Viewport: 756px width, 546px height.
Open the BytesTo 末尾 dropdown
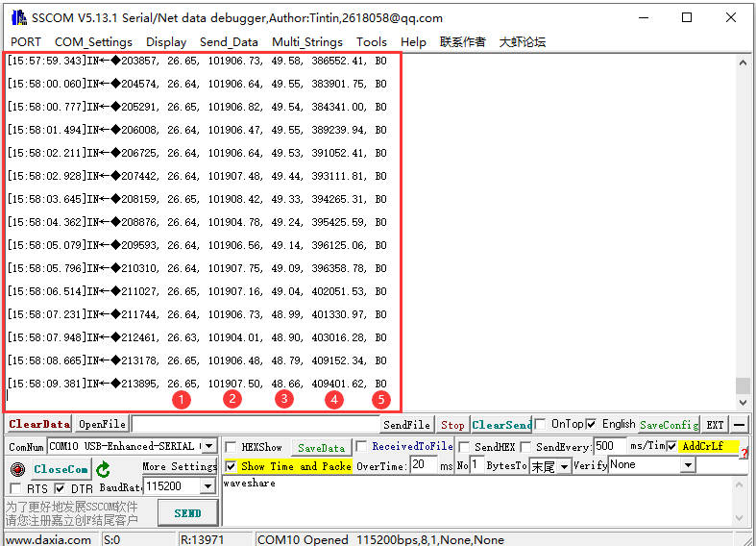[x=564, y=466]
